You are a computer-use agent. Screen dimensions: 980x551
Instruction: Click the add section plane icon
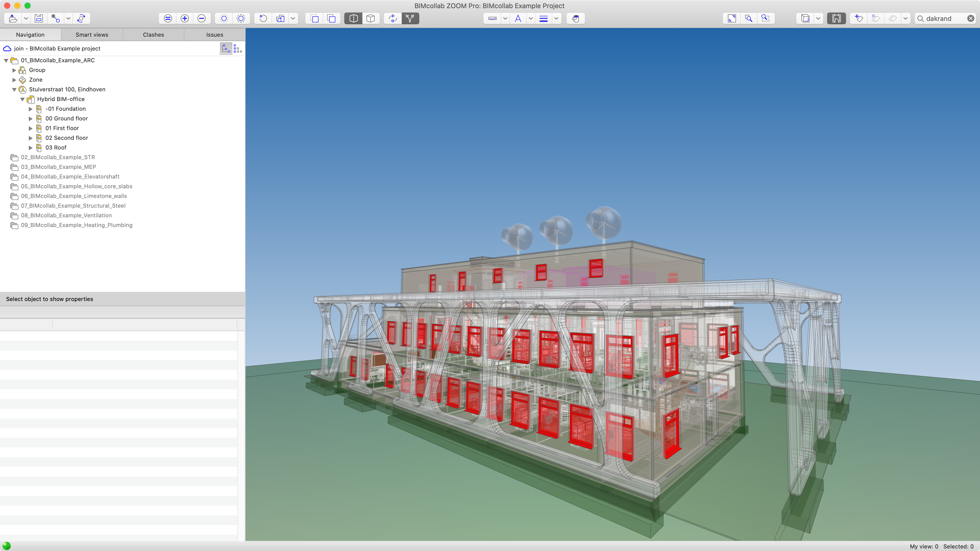(859, 18)
